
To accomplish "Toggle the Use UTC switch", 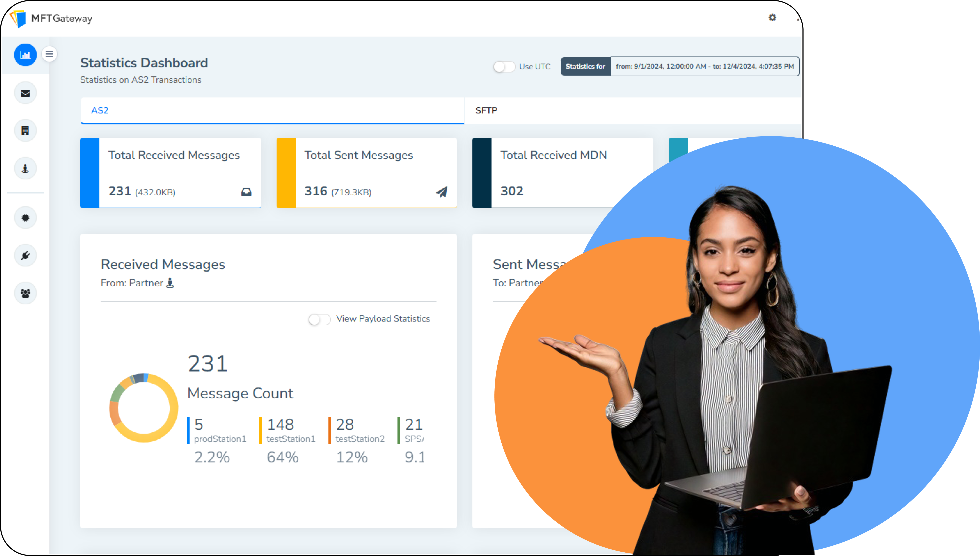I will [504, 67].
